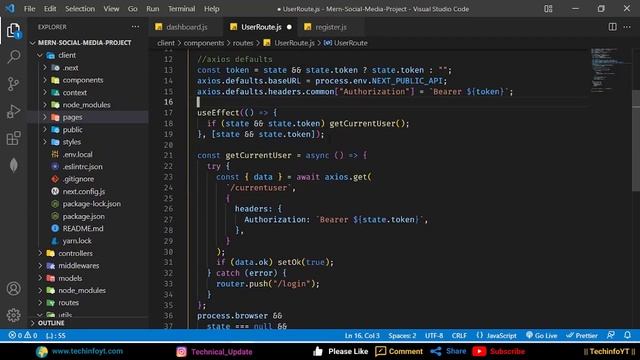Click the editor minimap preview
This screenshot has height=360, width=640.
click(x=610, y=69)
